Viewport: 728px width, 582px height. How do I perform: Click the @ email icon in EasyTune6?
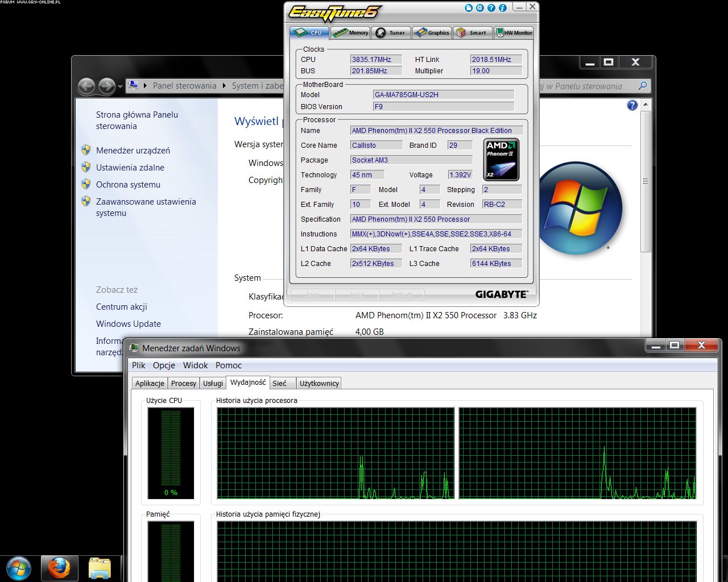tap(480, 8)
